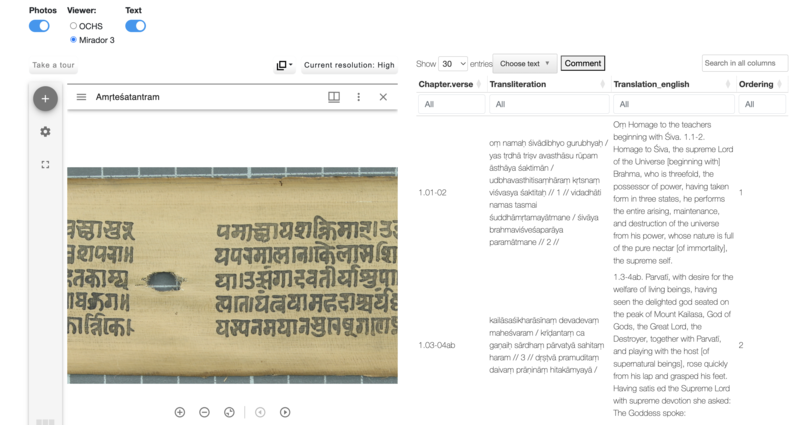
Task: Click the transliteration starting 'oṃ namaḥ'
Action: pyautogui.click(x=548, y=192)
